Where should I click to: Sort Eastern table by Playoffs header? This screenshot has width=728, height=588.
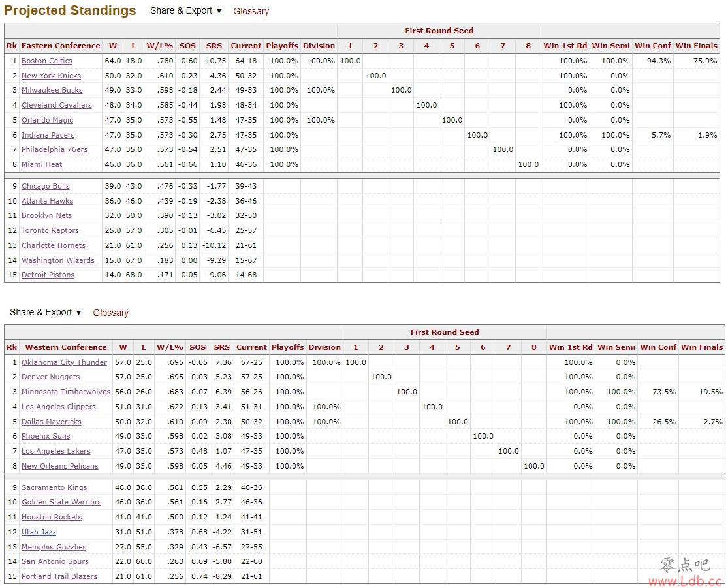coord(282,46)
